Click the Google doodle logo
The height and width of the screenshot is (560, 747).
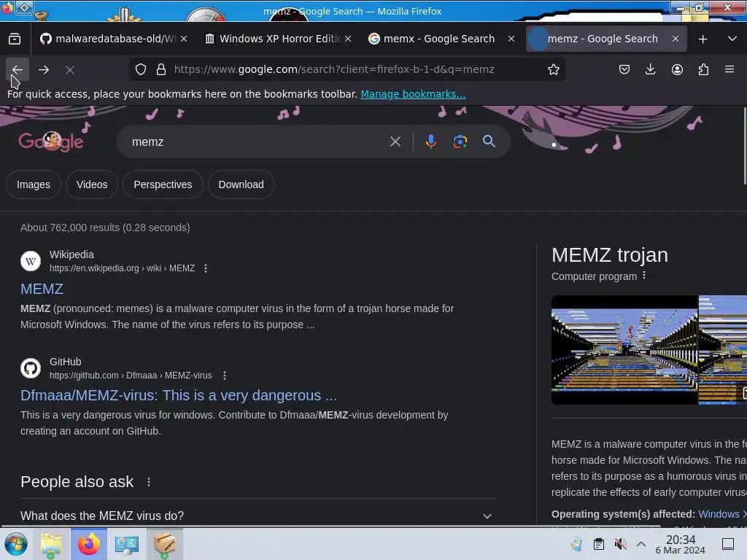tap(51, 141)
